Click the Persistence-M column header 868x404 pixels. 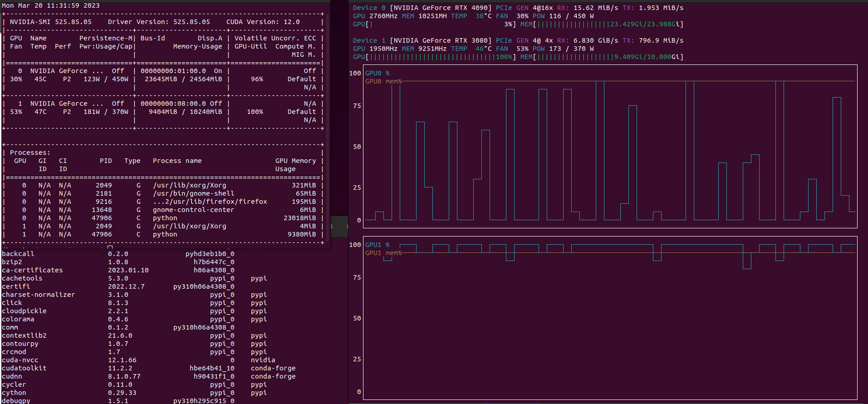[106, 38]
